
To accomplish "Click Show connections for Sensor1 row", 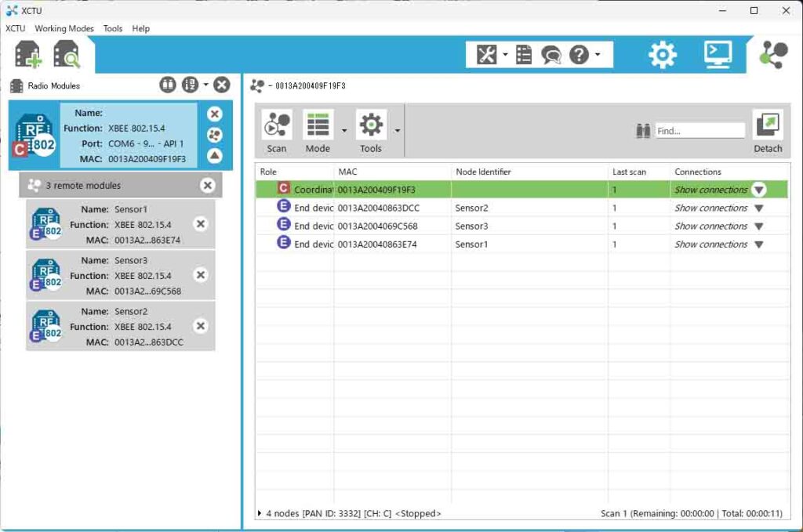I will [x=710, y=244].
